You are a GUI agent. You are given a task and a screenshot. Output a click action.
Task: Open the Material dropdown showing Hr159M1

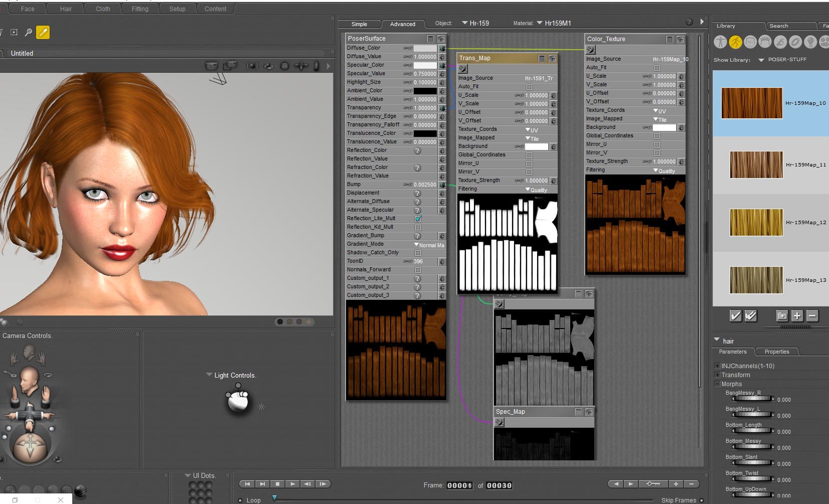point(554,23)
